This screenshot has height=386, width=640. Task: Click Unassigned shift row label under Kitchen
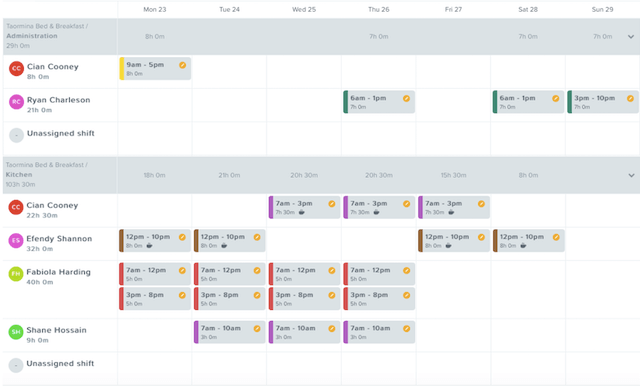click(x=60, y=364)
